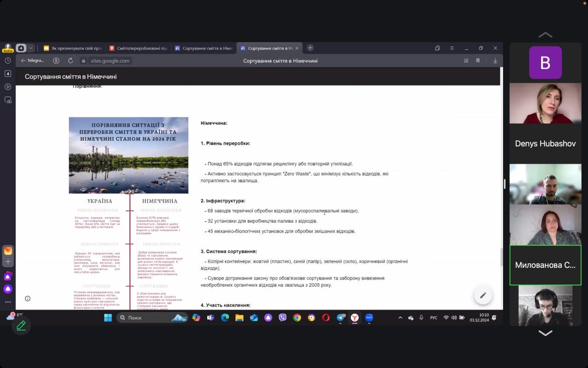Screen dimensions: 588x368
Task: Open the Alice assistant icon in sidebar
Action: [8, 289]
